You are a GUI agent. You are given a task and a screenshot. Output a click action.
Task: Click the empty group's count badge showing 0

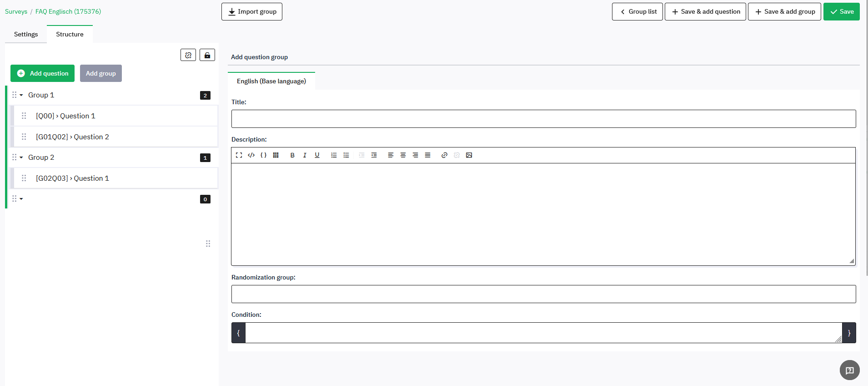(205, 199)
